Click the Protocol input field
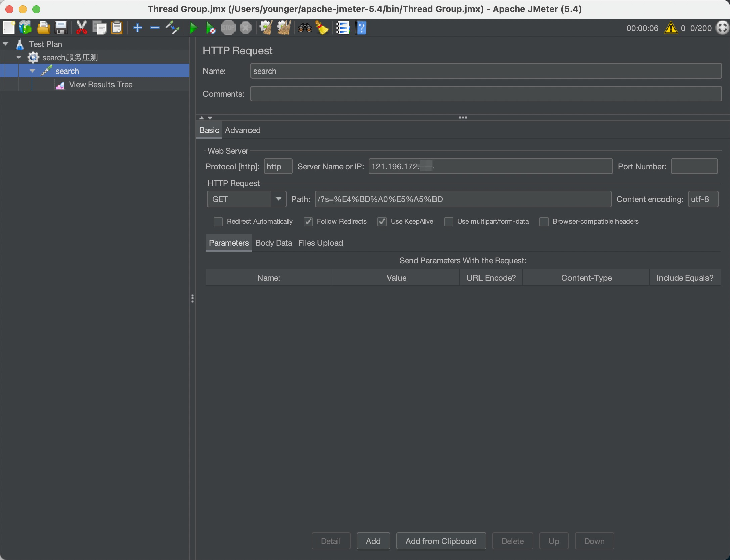Image resolution: width=730 pixels, height=560 pixels. [278, 167]
